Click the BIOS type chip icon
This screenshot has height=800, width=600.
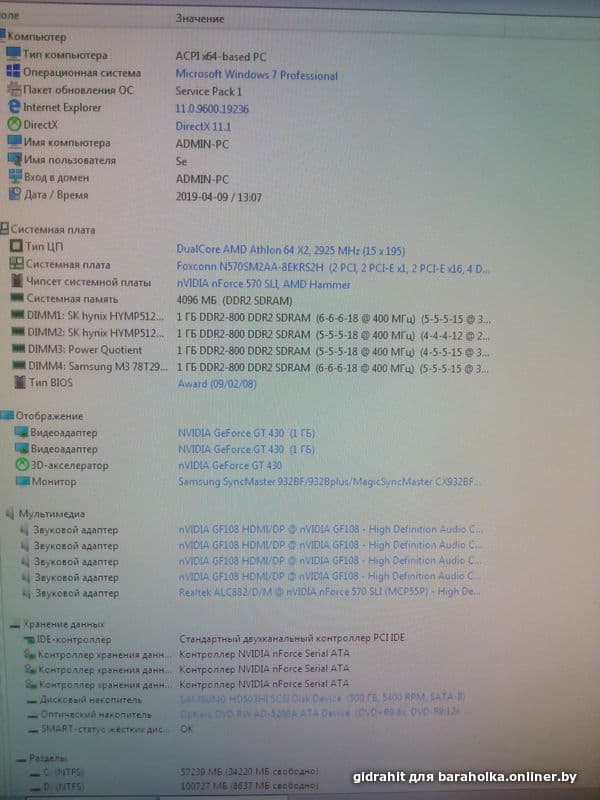click(x=20, y=382)
